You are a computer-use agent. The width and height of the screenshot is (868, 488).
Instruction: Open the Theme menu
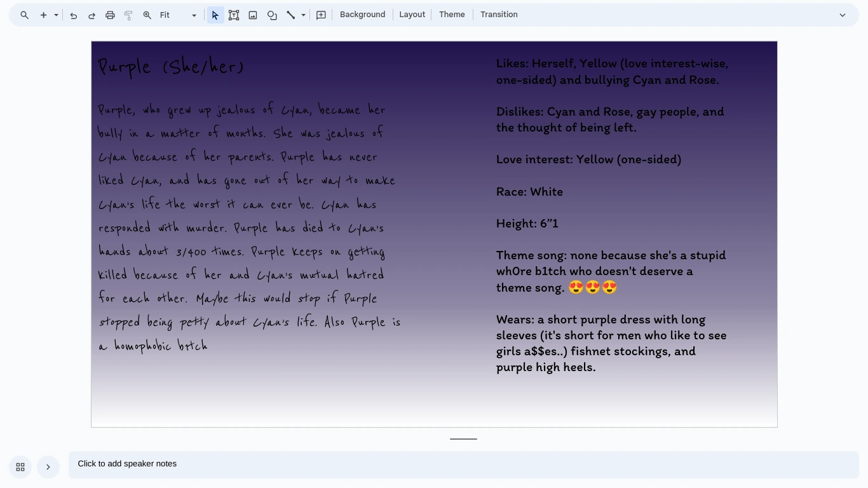[451, 14]
